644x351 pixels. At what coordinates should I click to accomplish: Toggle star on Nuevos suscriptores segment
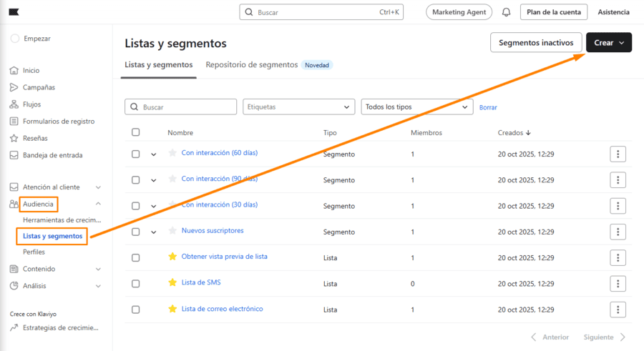coord(172,231)
